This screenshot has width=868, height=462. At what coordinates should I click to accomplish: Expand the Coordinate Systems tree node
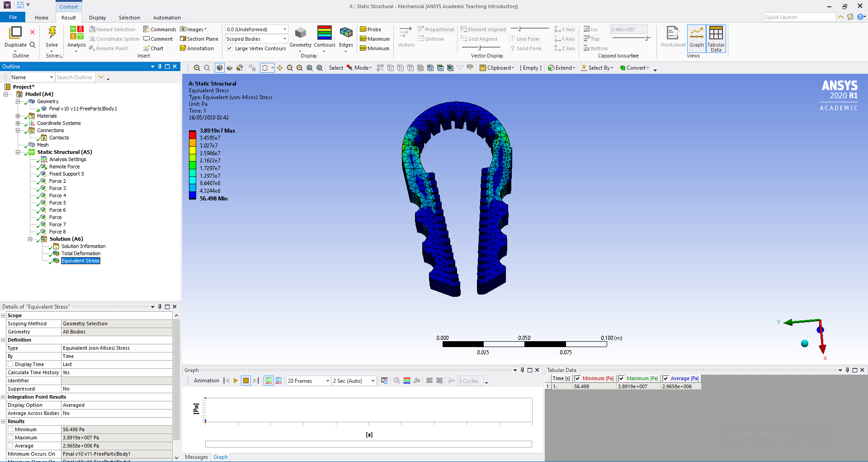(18, 123)
